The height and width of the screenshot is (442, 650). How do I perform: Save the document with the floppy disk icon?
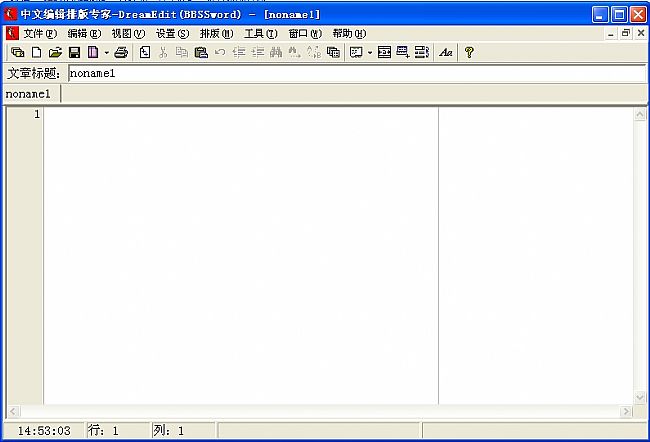[74, 52]
